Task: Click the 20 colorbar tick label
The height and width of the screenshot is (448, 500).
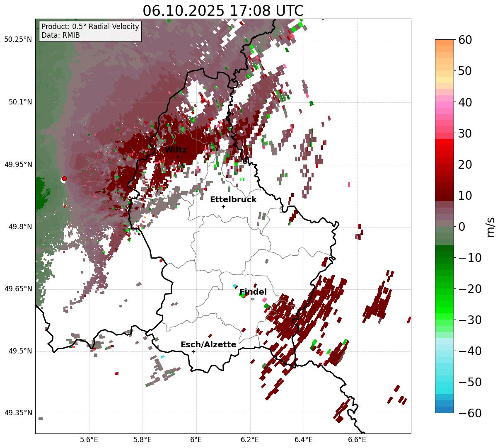Action: [x=466, y=165]
